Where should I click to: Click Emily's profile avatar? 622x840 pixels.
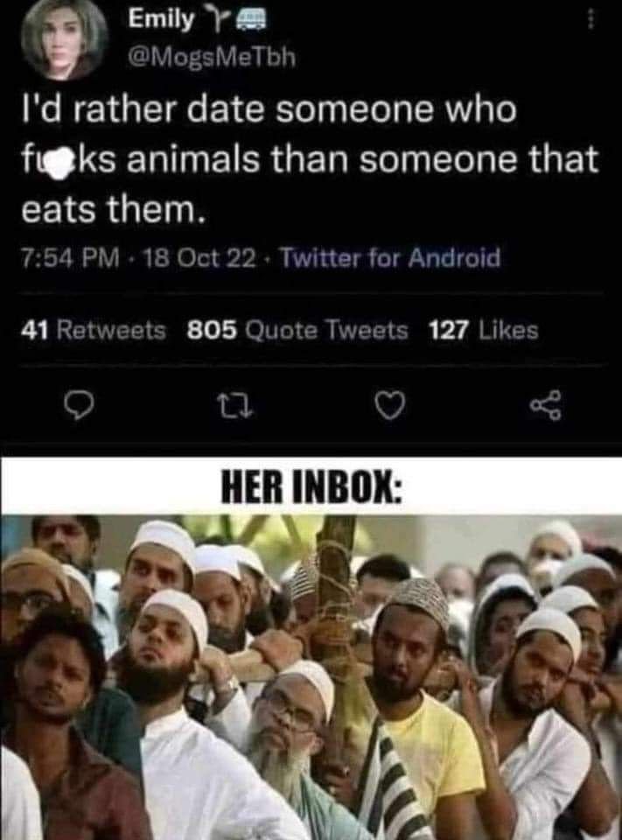[66, 41]
